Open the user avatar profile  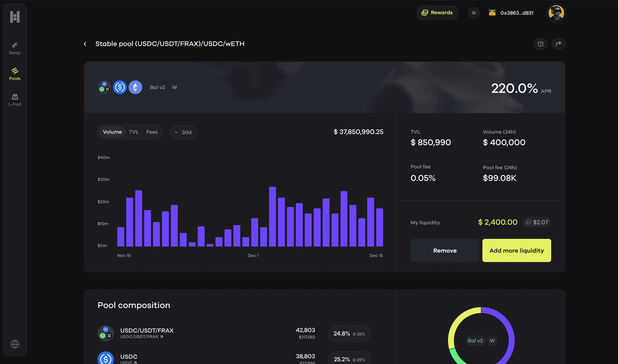[556, 13]
